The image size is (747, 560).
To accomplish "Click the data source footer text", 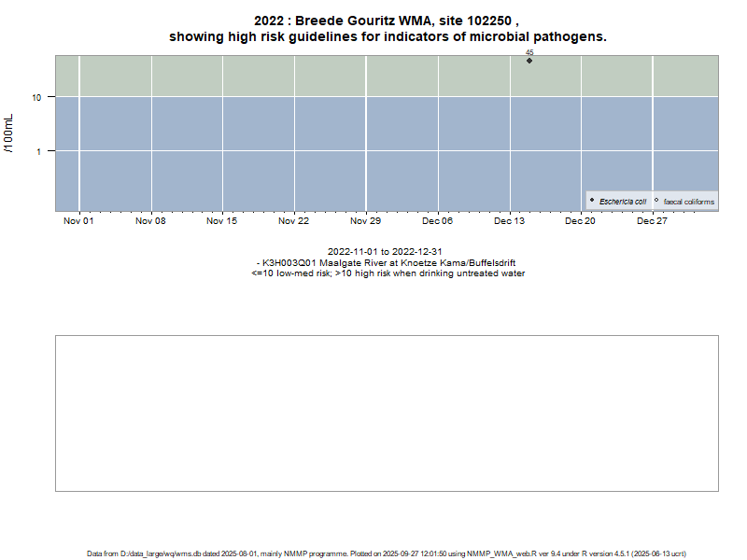I will pyautogui.click(x=387, y=553).
